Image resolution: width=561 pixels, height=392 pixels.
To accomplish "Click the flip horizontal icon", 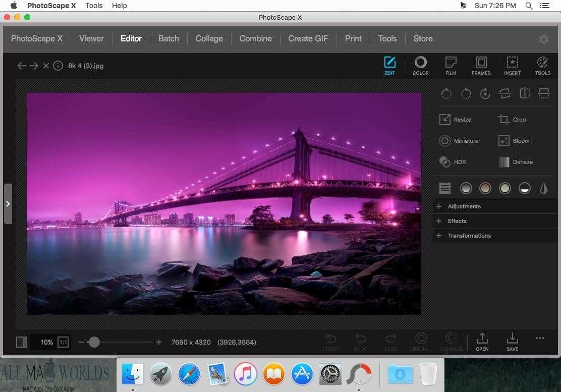I will click(525, 93).
